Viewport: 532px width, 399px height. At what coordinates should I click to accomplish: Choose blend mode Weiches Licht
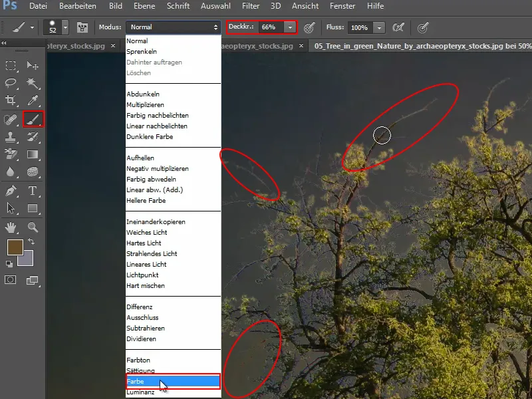(173, 232)
